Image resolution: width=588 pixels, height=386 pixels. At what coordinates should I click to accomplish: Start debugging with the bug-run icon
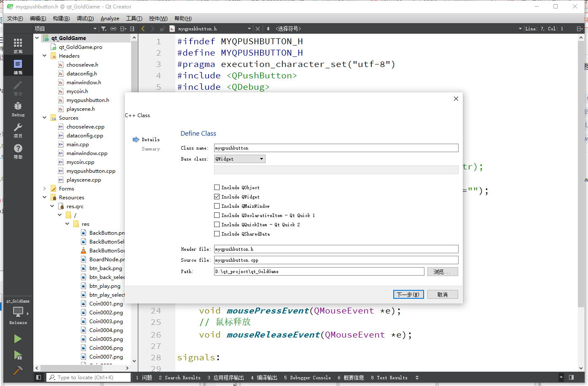[x=18, y=355]
